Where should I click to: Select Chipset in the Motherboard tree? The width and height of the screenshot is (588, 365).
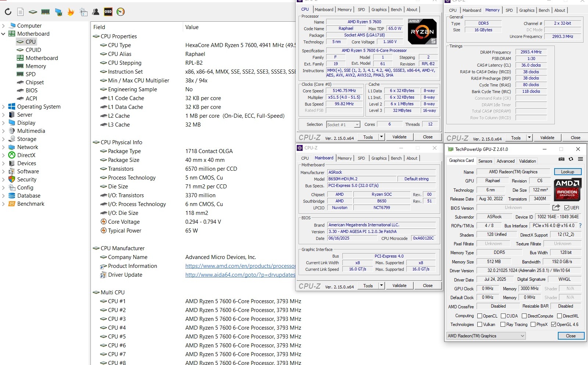pyautogui.click(x=35, y=82)
